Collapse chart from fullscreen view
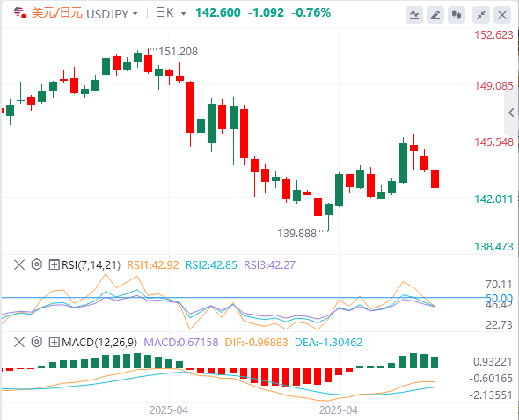 click(481, 15)
